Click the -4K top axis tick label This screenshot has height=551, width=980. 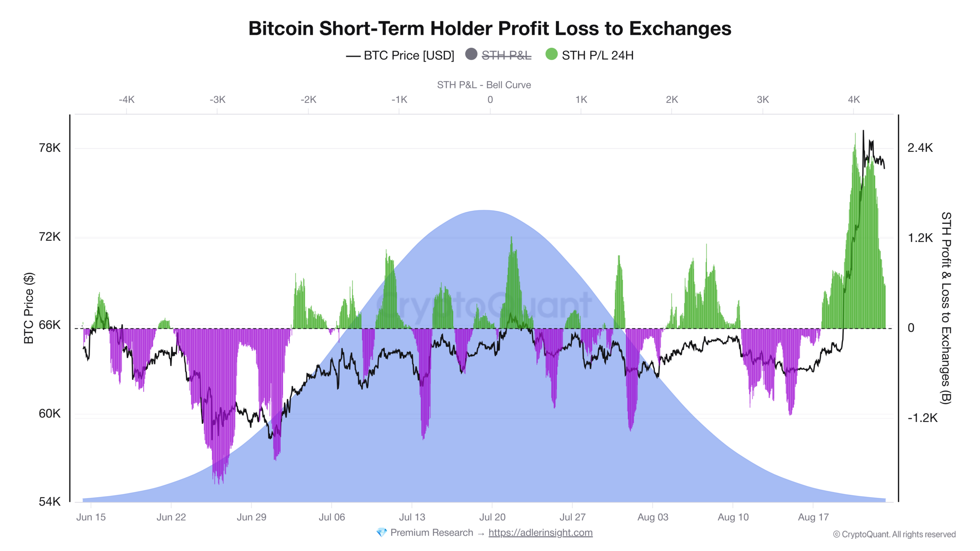(127, 100)
